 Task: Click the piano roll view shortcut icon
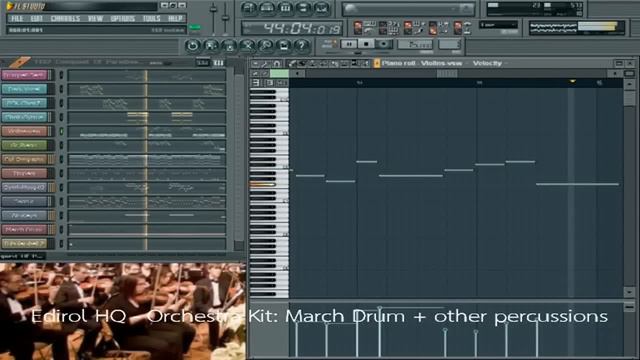pos(285,8)
